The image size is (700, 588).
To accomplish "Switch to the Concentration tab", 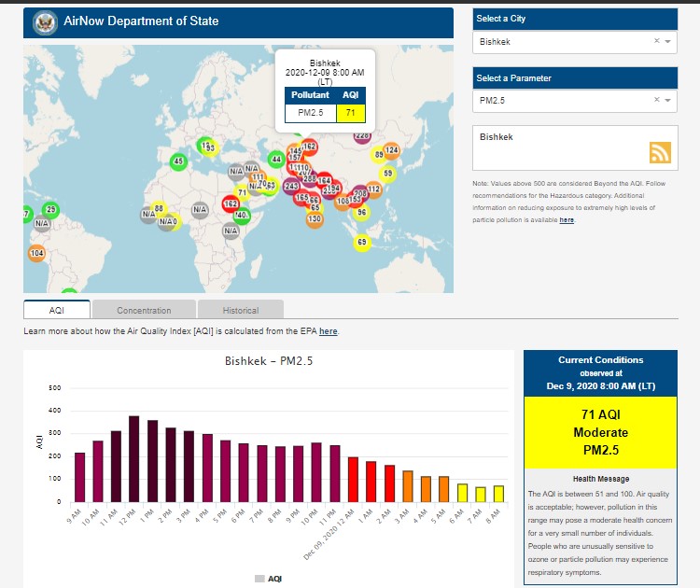I will point(144,310).
